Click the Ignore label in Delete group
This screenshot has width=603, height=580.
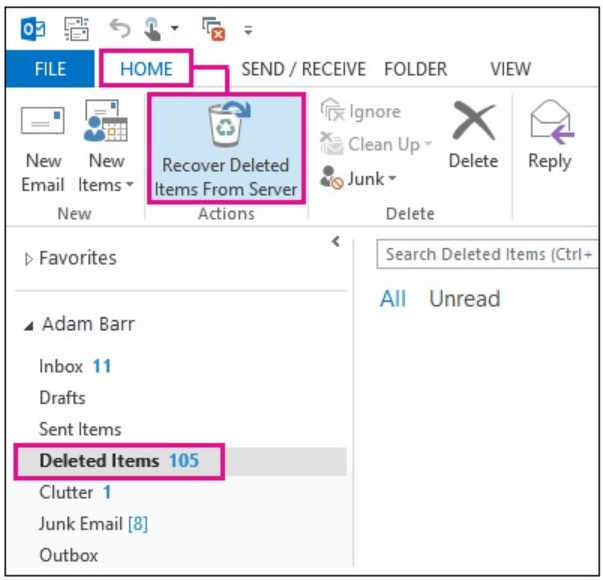click(375, 112)
